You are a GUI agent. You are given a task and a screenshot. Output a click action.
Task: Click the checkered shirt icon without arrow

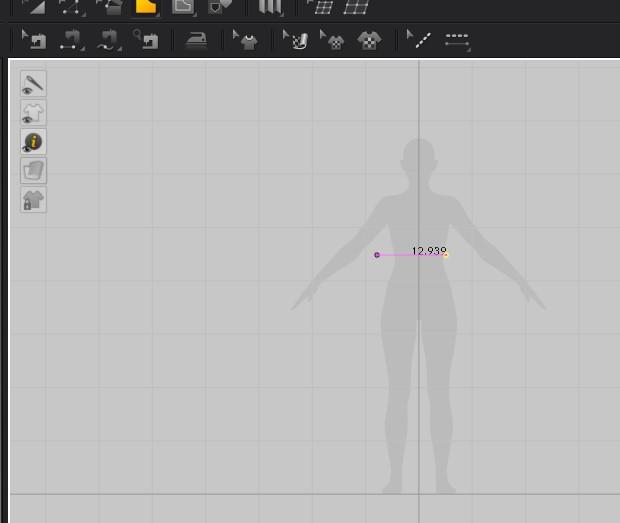(369, 40)
